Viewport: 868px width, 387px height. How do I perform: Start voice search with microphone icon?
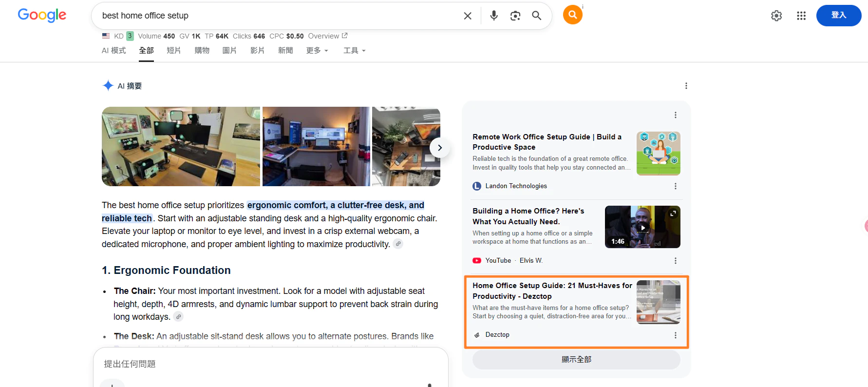[494, 16]
